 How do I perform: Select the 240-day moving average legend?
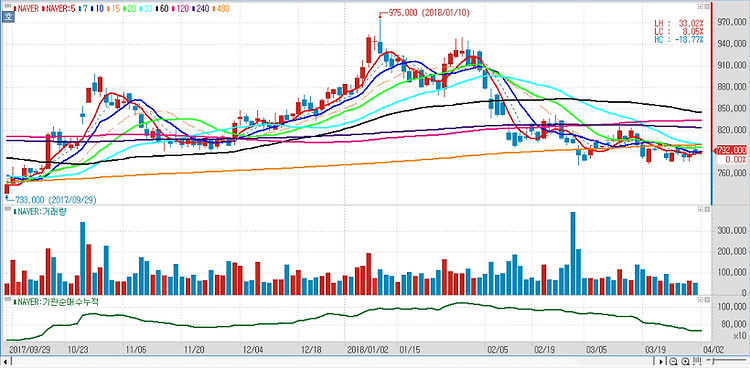pos(199,9)
